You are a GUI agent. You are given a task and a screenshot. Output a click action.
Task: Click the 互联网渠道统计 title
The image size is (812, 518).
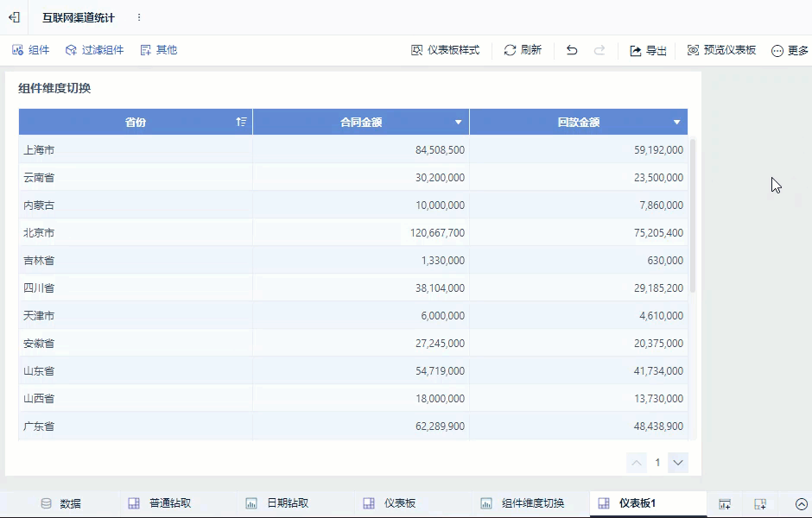(x=79, y=17)
